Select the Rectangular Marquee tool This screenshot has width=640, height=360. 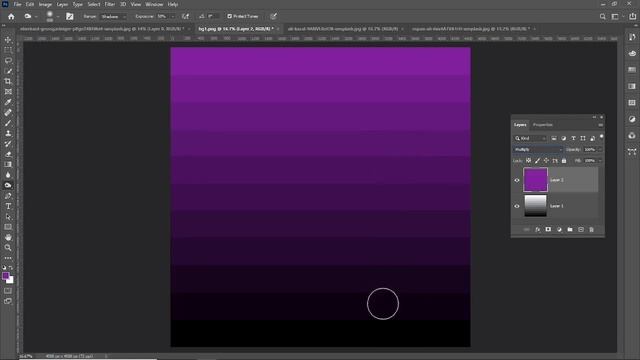point(8,50)
